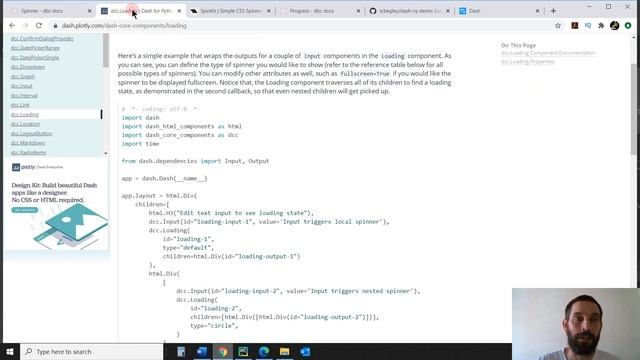This screenshot has width=640, height=360.
Task: Jump to dcc.Loading Properties section
Action: 528,62
